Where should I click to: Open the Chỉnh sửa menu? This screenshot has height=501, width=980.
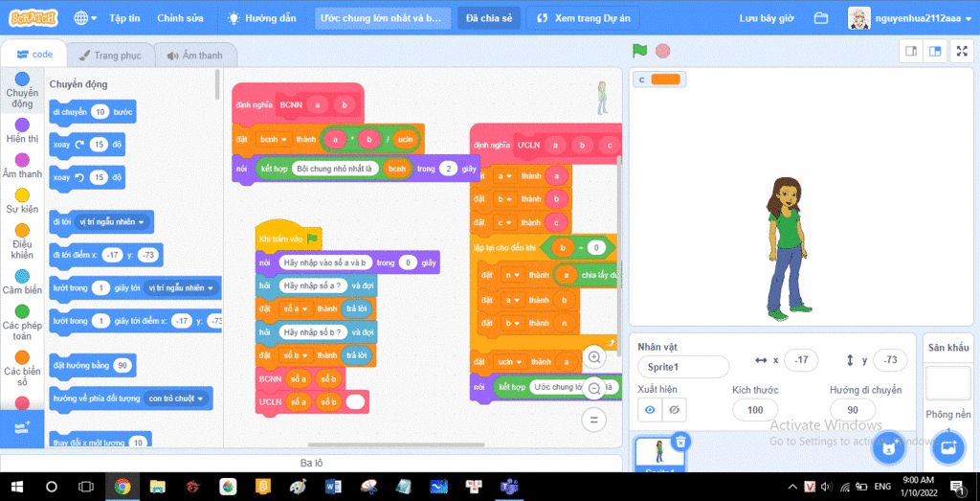click(180, 18)
